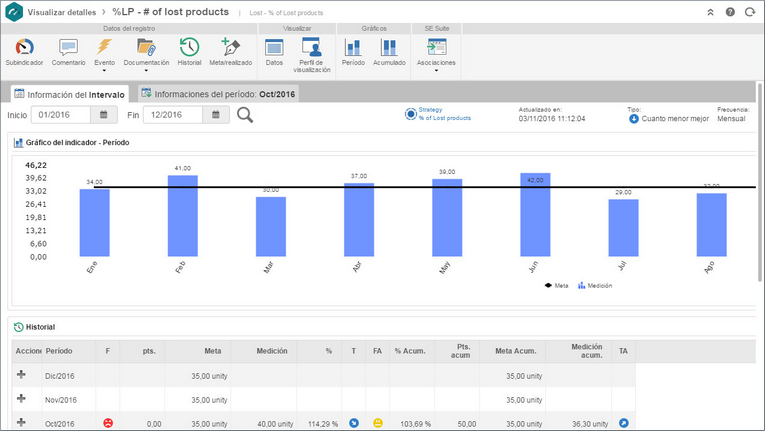Screen dimensions: 765x431
Task: Open the Comentario tool
Action: click(68, 52)
